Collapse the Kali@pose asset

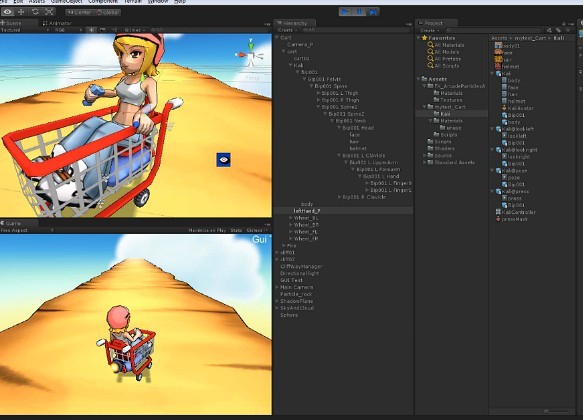pos(492,171)
